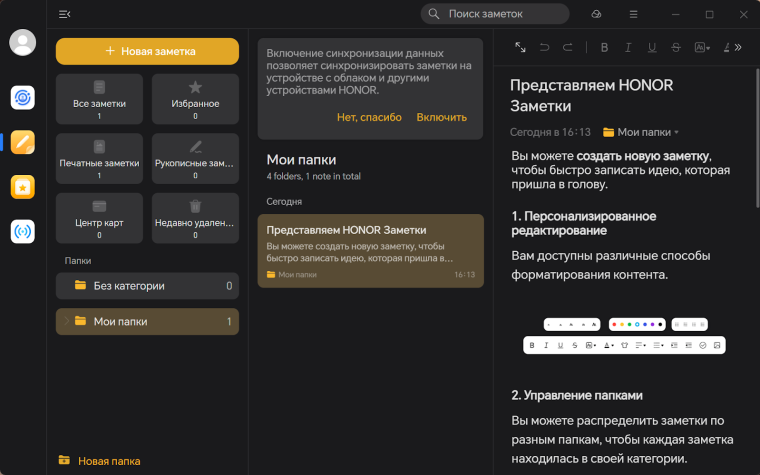Create a folder with Новая папка
Viewport: 760px width, 475px height.
[x=99, y=461]
